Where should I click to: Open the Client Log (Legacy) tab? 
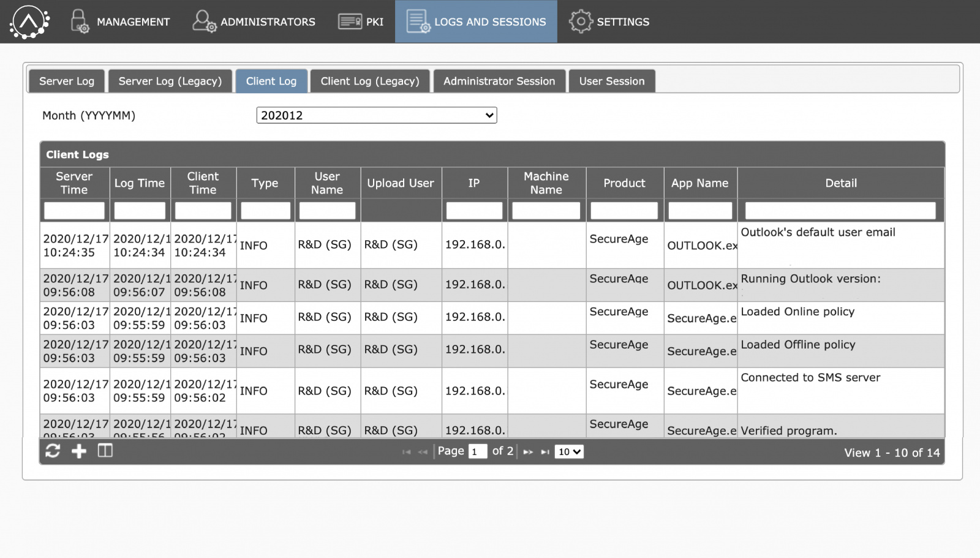pyautogui.click(x=370, y=81)
